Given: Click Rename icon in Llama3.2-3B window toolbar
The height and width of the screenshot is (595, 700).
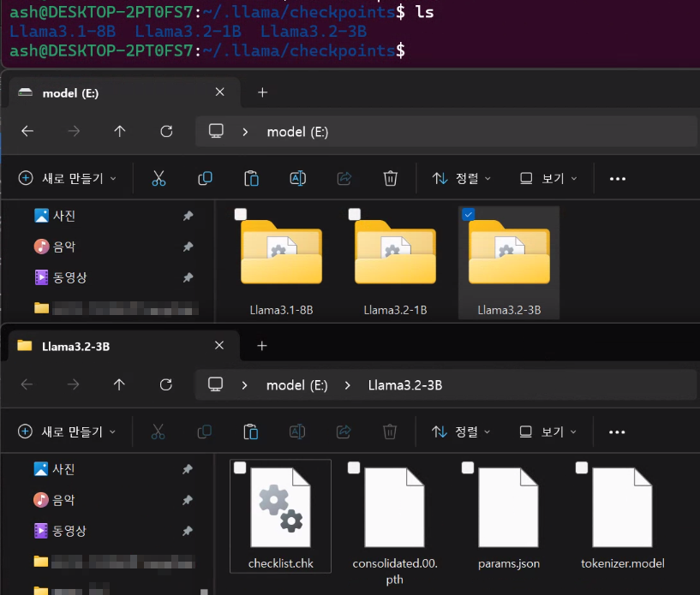Looking at the screenshot, I should (x=296, y=431).
